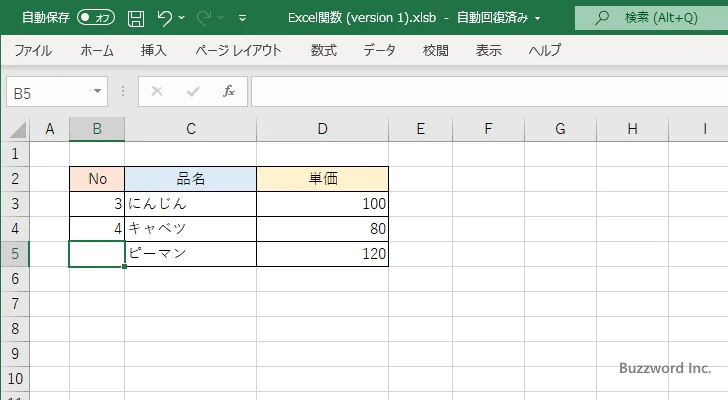Click the 品名 header cell
Screen dimensions: 728x400
tap(191, 179)
